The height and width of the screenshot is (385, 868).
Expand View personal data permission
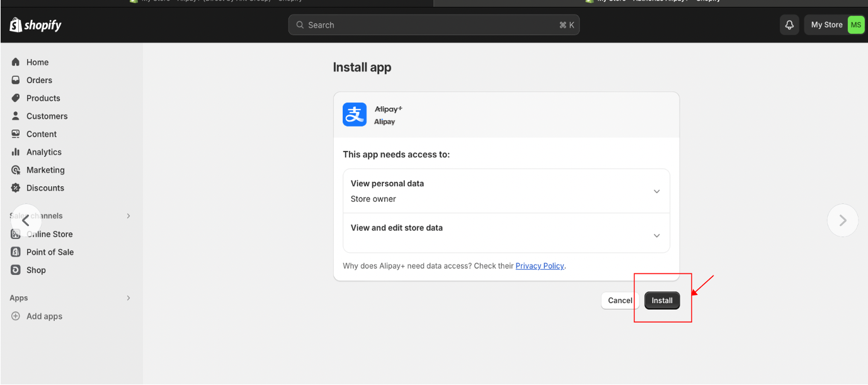coord(656,191)
